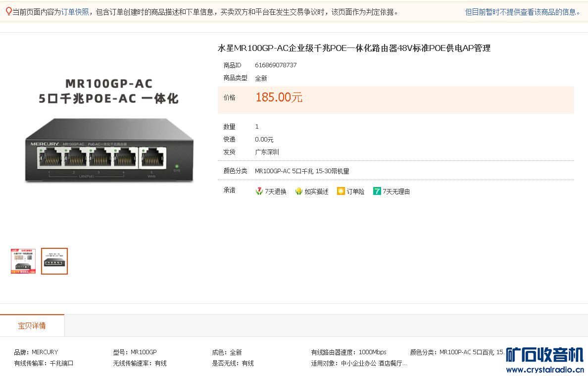588x376 pixels.
Task: Click the 7天无理由 promise label
Action: click(396, 191)
